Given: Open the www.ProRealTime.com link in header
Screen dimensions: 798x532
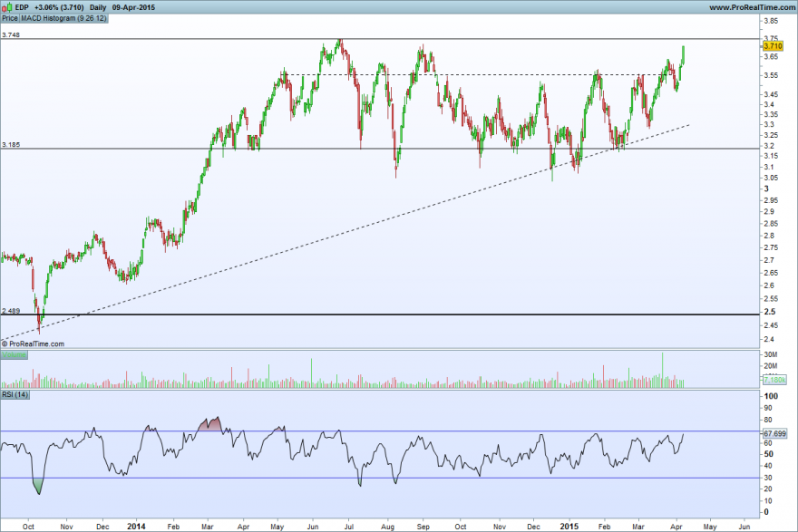Looking at the screenshot, I should point(752,7).
